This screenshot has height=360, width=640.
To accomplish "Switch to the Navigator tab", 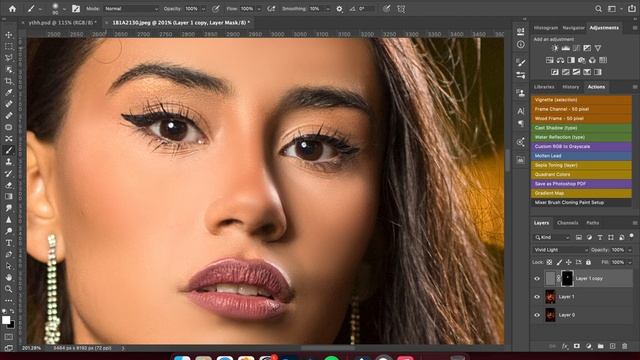I will [x=573, y=28].
